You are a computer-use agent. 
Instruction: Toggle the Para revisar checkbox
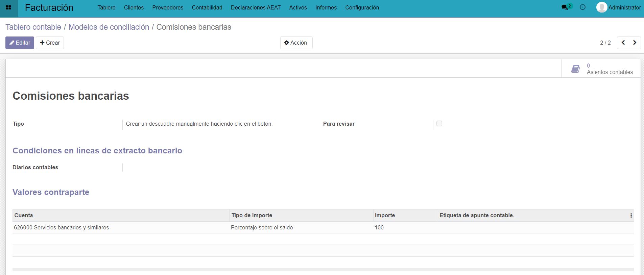[439, 124]
